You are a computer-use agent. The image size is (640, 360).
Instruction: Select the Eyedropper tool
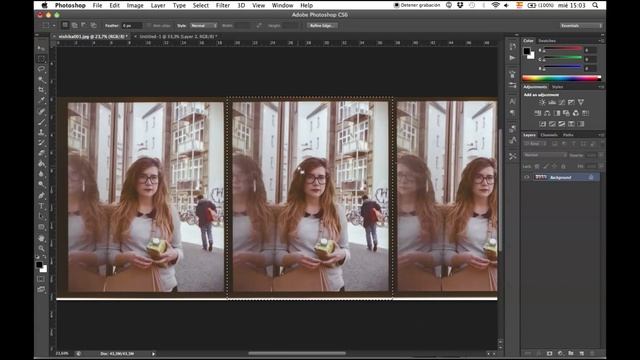point(41,100)
